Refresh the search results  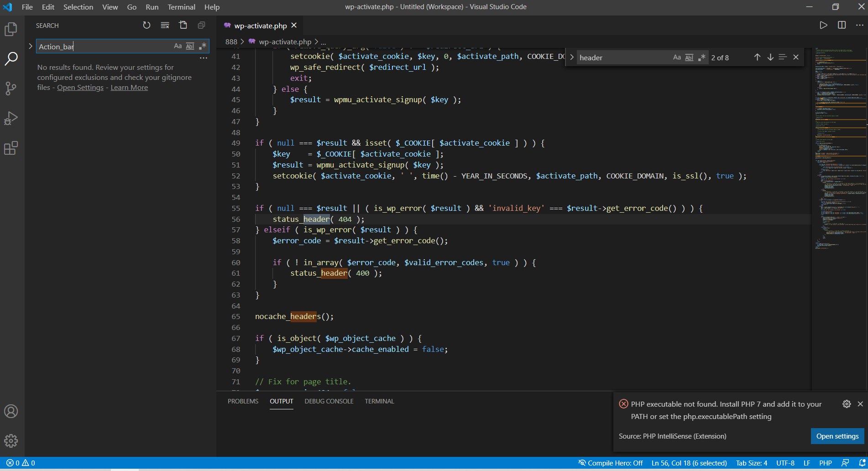point(146,25)
